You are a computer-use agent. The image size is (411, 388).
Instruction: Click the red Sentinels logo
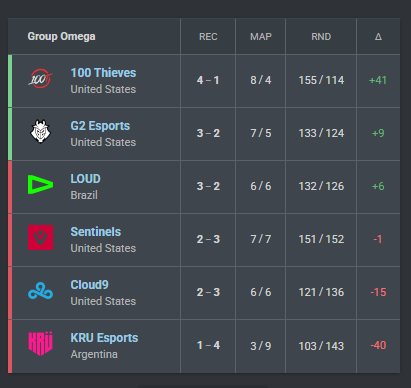pos(40,237)
